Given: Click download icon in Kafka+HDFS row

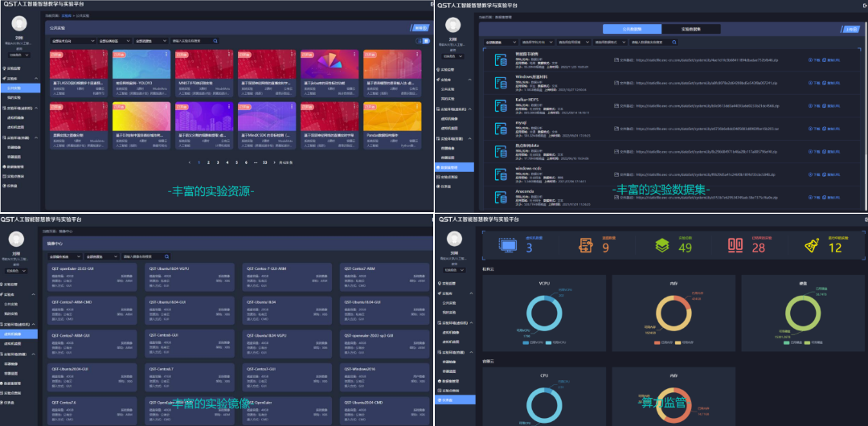Looking at the screenshot, I should point(810,106).
